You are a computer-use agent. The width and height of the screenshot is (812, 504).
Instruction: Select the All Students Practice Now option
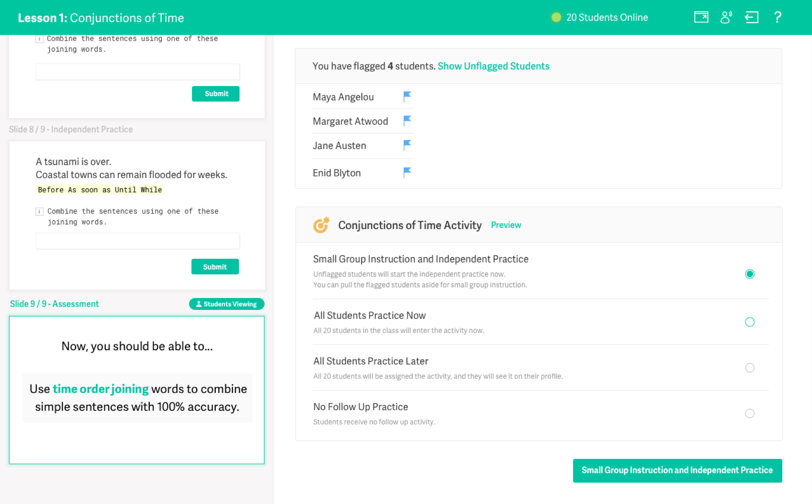pos(750,322)
